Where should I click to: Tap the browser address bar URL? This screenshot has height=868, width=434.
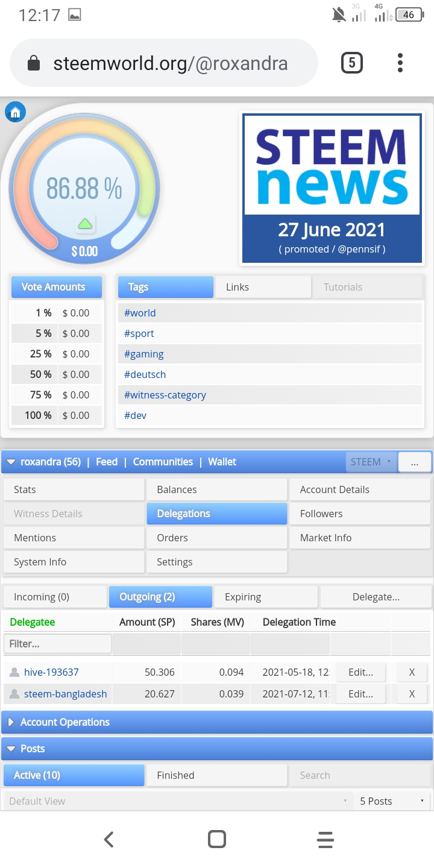(x=171, y=63)
